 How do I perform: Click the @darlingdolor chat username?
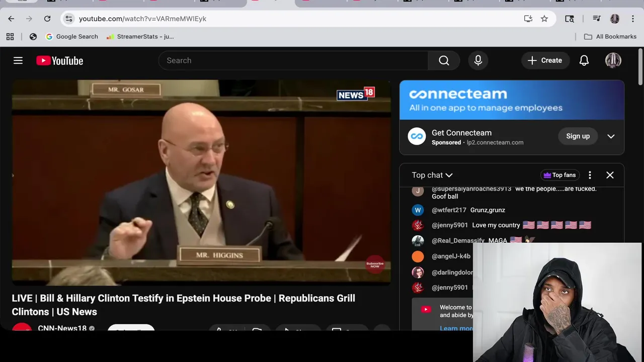pos(452,273)
